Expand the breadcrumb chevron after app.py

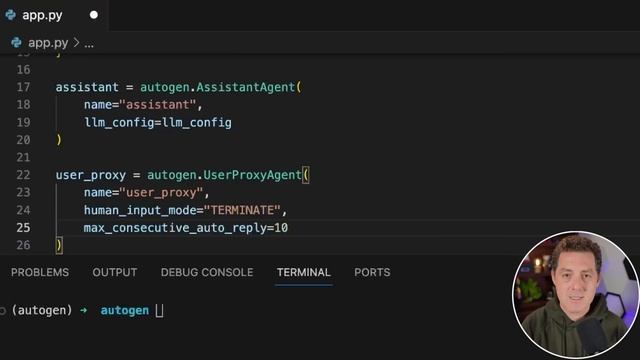coord(76,42)
